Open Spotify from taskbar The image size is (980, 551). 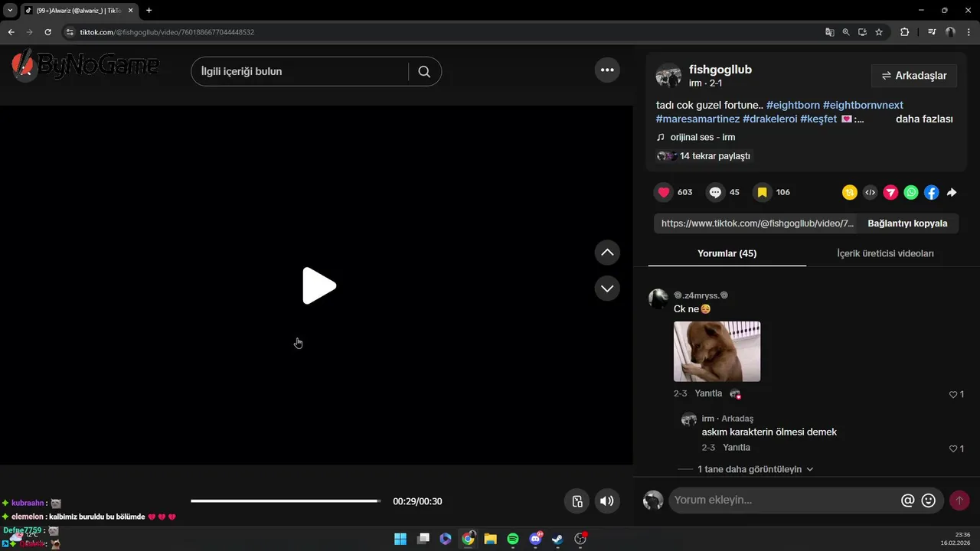[513, 539]
